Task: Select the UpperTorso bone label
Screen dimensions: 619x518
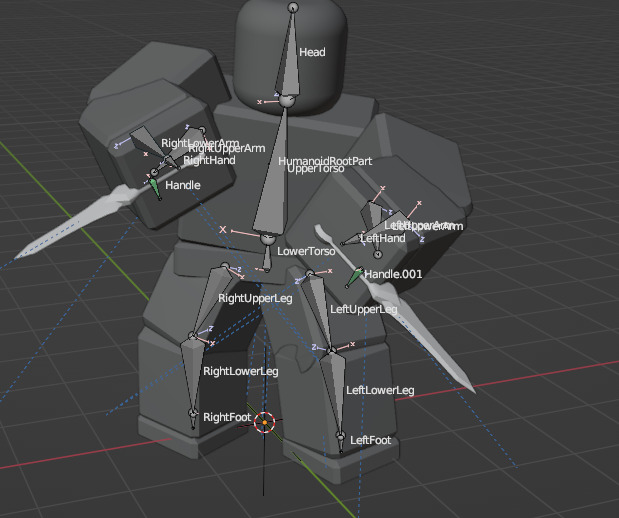Action: (315, 169)
